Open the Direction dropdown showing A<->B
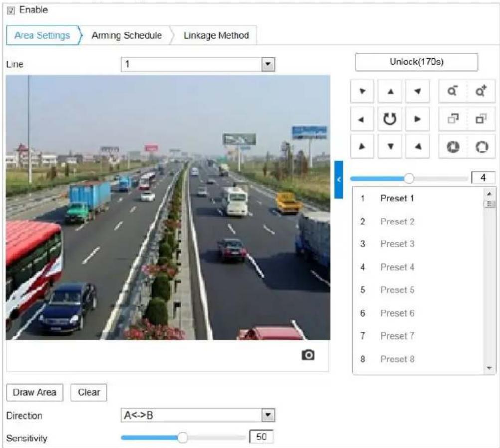 (x=198, y=415)
